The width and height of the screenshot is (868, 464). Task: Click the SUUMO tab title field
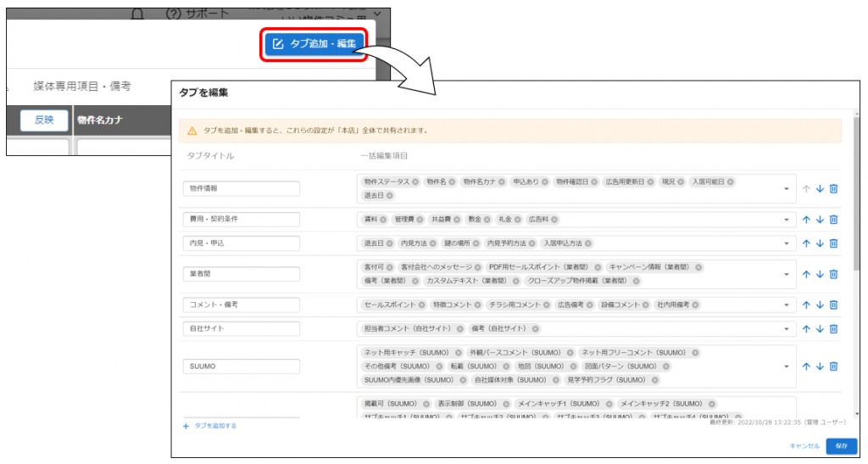tap(242, 366)
